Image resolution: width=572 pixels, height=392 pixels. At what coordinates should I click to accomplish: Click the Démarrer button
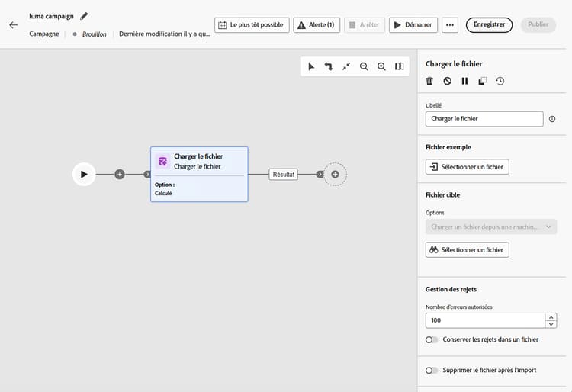(413, 25)
